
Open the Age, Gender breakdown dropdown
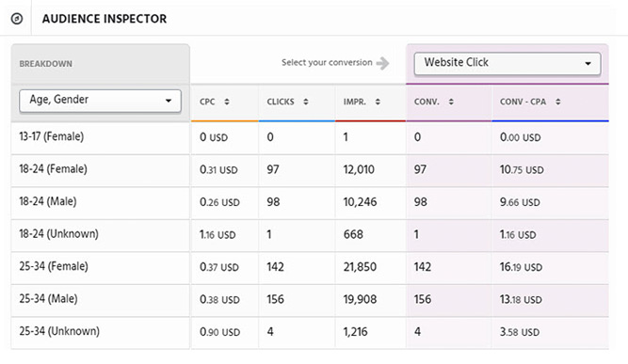tap(100, 101)
